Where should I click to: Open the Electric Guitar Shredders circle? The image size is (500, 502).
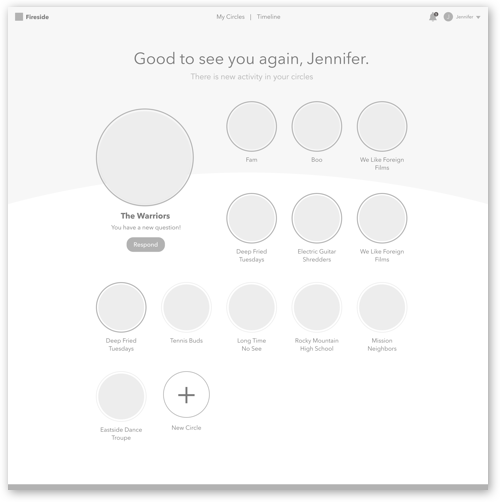(317, 218)
